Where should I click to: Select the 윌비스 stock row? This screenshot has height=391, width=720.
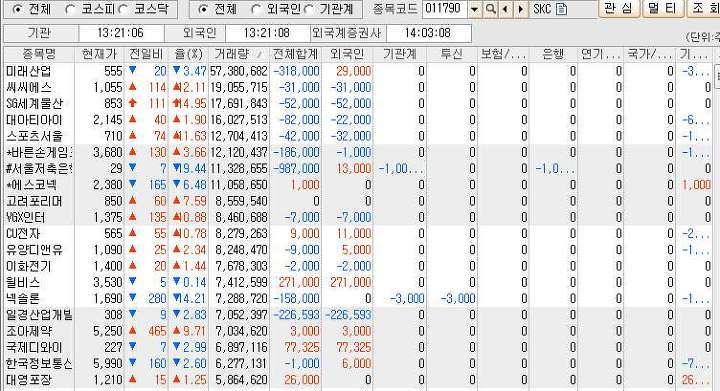[358, 282]
